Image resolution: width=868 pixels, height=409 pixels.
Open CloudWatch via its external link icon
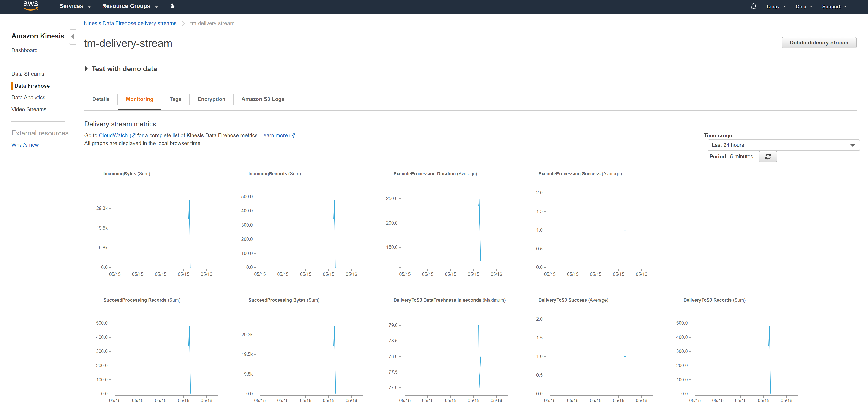(x=132, y=136)
